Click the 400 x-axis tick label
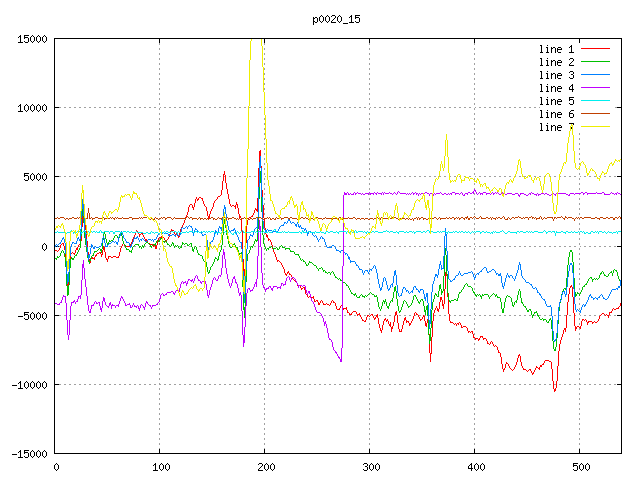640x480 pixels. pyautogui.click(x=474, y=467)
